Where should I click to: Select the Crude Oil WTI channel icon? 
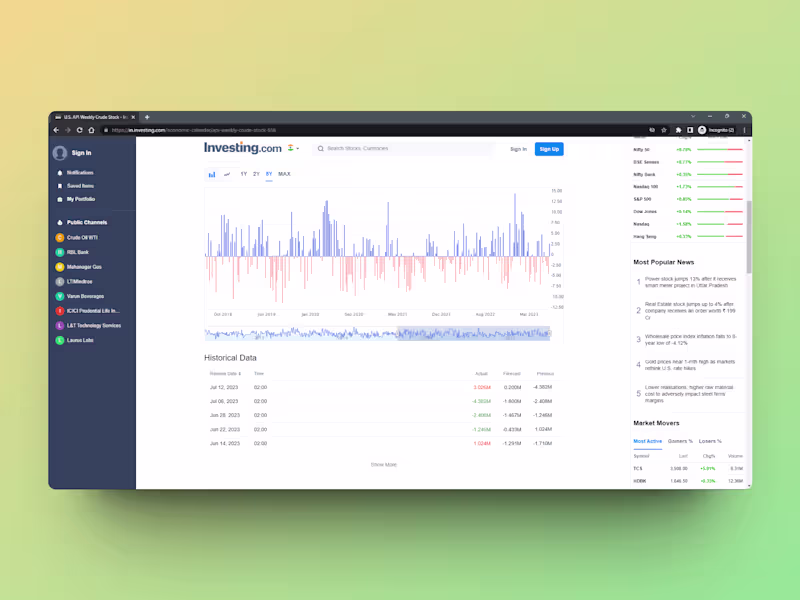(59, 238)
